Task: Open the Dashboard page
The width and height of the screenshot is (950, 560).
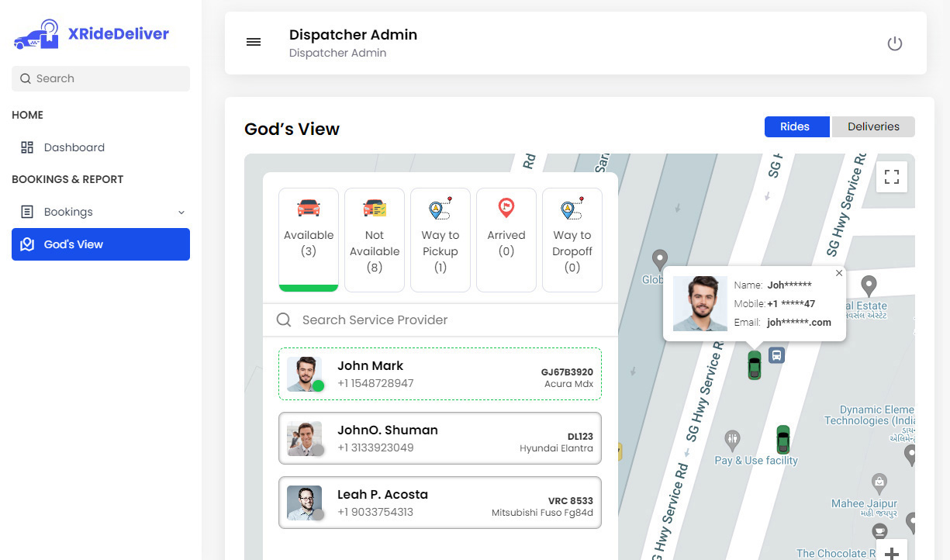Action: (x=74, y=147)
